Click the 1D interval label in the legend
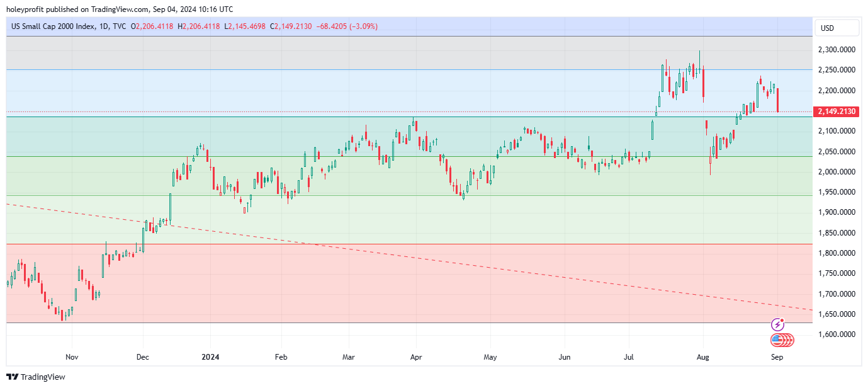 coord(103,26)
